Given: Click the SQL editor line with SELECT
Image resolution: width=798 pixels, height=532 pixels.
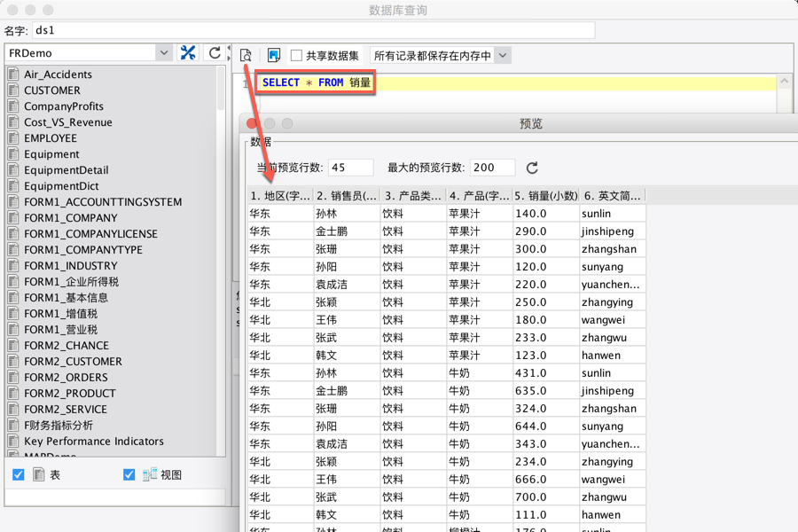Looking at the screenshot, I should point(518,82).
